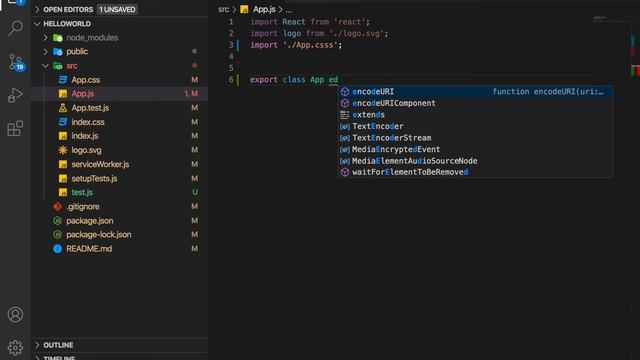
Task: Choose encodeURI autocomplete suggestion
Action: tap(475, 91)
